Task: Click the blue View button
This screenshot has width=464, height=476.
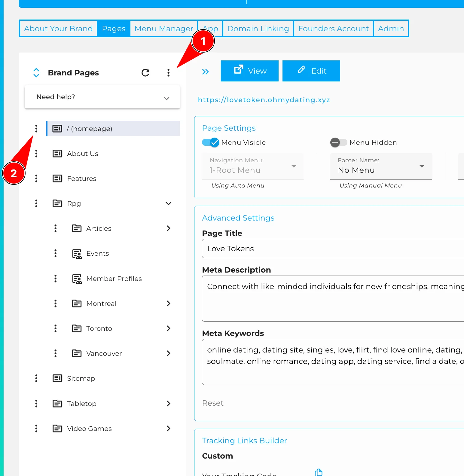Action: coord(249,71)
